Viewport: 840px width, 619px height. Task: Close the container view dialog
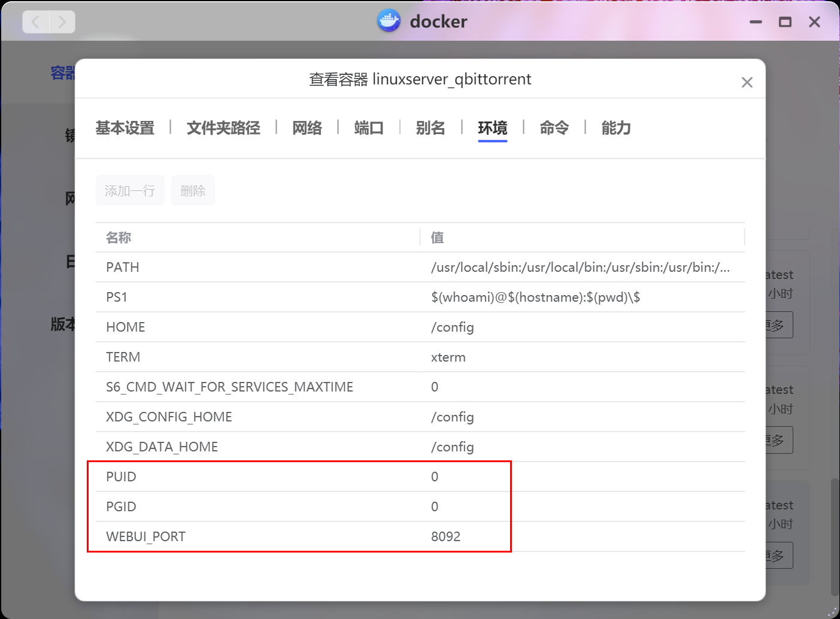pos(747,83)
